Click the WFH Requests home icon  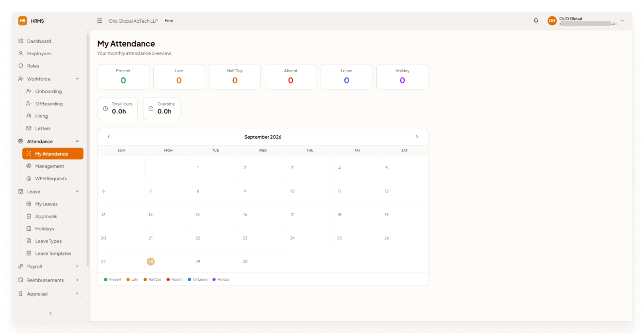point(29,178)
